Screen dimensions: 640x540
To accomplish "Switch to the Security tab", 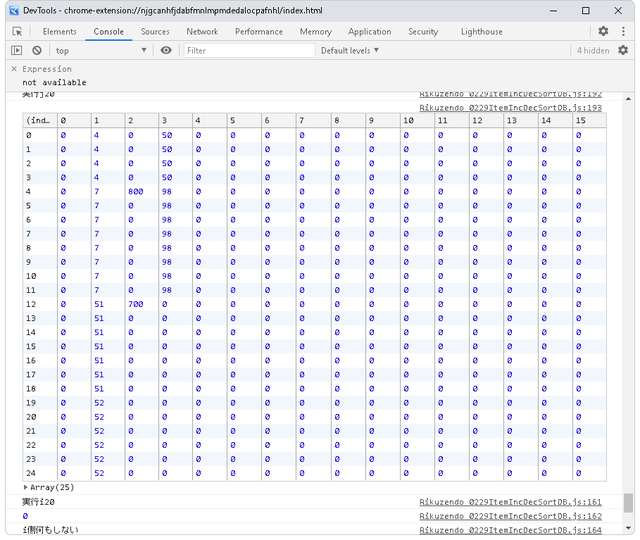I will (x=423, y=31).
